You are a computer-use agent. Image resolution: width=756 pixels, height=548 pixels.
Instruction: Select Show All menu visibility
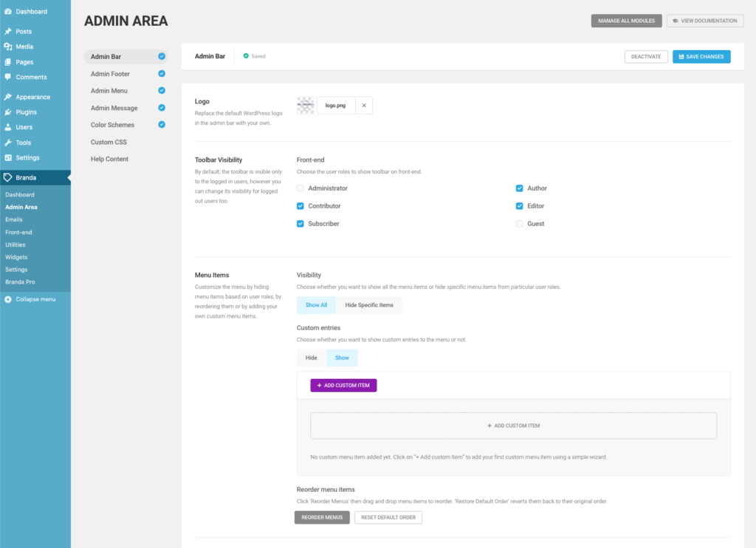316,305
